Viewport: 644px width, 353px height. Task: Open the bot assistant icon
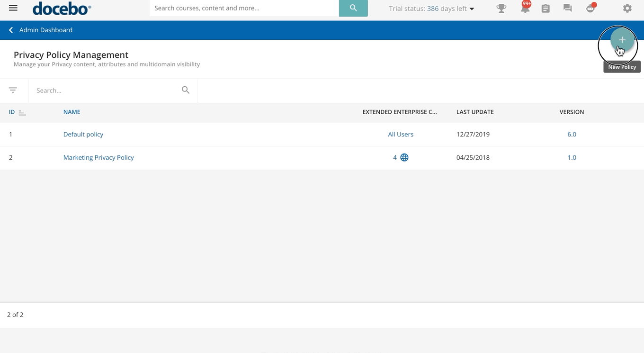[590, 9]
